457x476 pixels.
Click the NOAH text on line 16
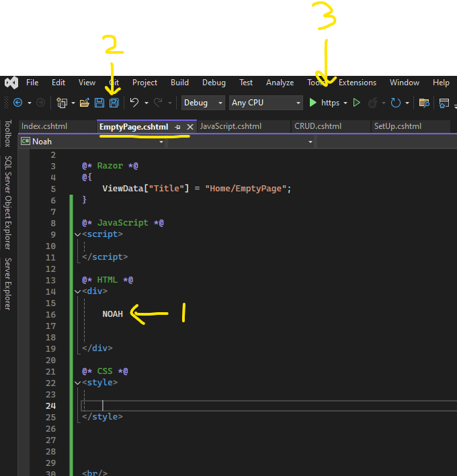click(113, 314)
